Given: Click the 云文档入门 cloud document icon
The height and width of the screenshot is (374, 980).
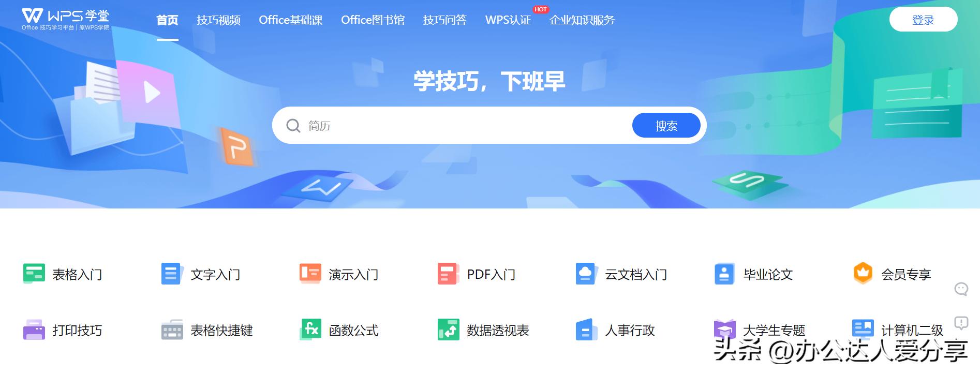Looking at the screenshot, I should click(586, 274).
